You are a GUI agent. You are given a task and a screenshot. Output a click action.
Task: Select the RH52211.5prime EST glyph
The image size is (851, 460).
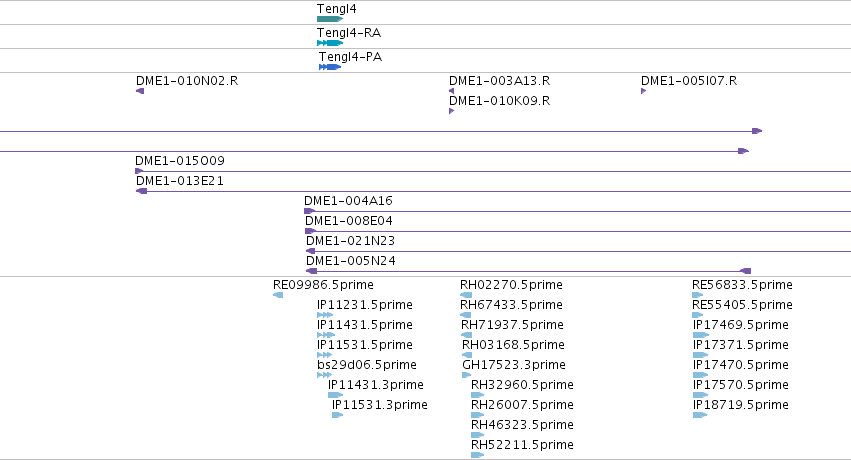[x=477, y=455]
